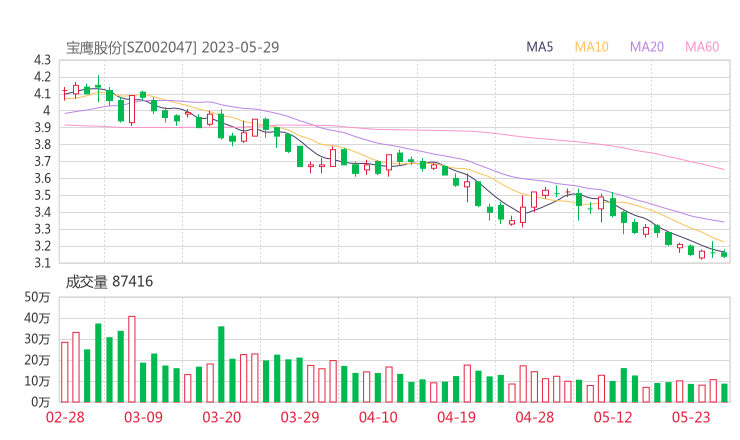Click the 3.7 price axis label

(42, 161)
